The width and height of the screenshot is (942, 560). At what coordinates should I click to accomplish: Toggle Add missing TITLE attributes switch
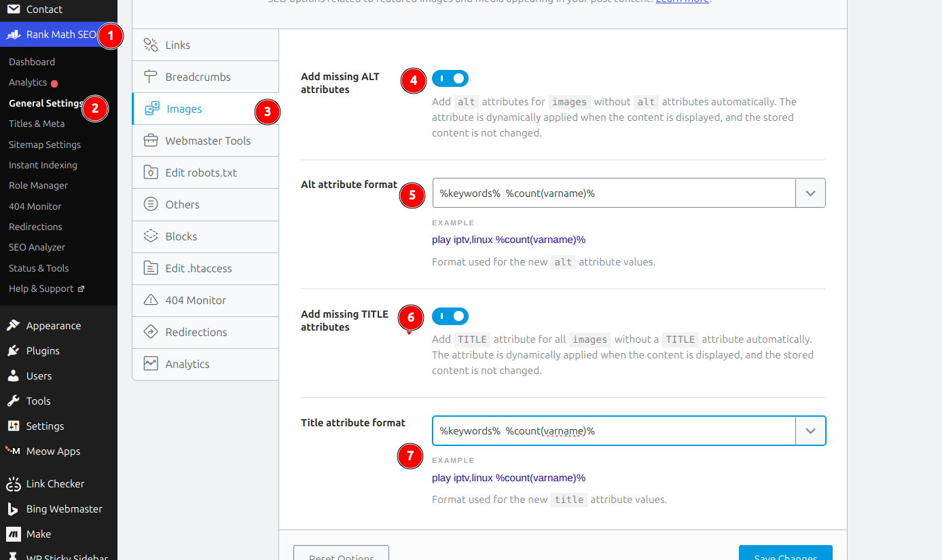point(450,316)
